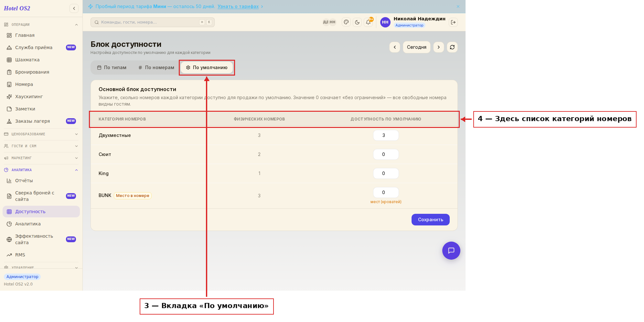Switch to the По типам tab
The height and width of the screenshot is (322, 644).
click(x=112, y=68)
